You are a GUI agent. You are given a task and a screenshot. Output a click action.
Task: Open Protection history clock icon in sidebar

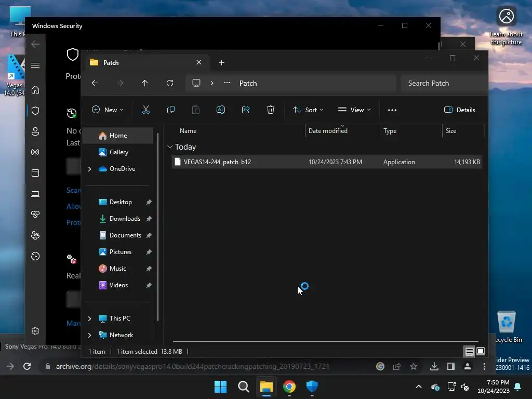[x=35, y=256]
